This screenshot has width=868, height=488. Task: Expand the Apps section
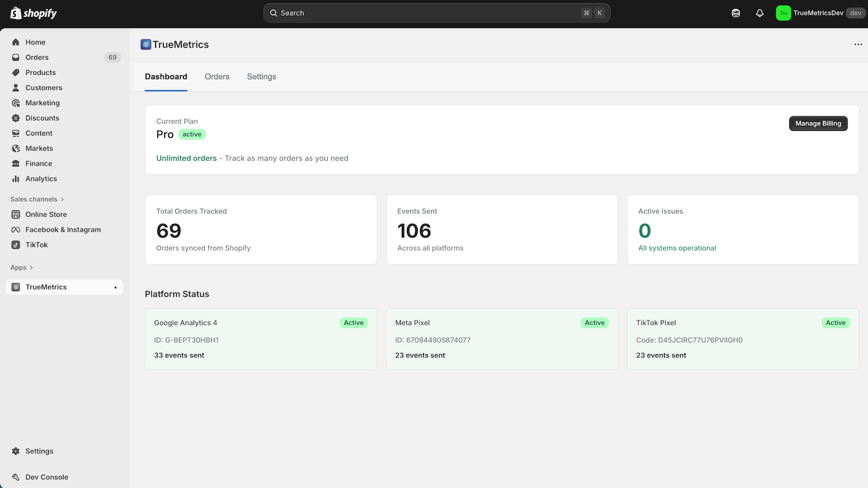(x=21, y=267)
